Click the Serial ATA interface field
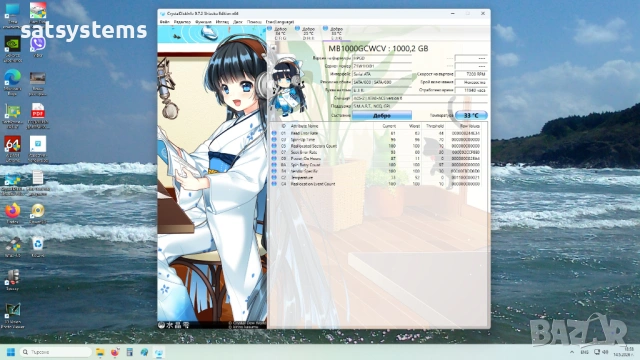 tap(382, 74)
